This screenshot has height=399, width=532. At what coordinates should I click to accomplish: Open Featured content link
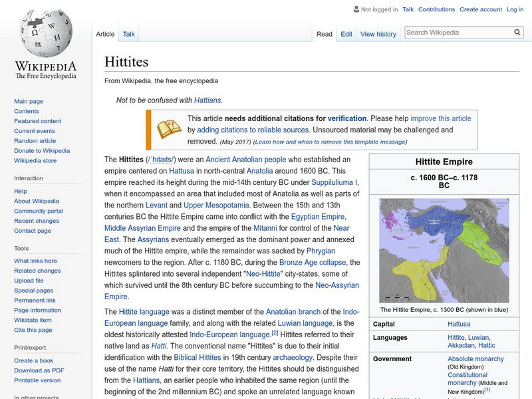(38, 121)
